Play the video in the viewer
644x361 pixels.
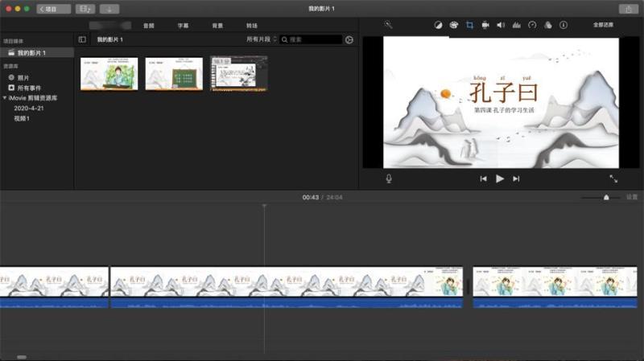[500, 178]
